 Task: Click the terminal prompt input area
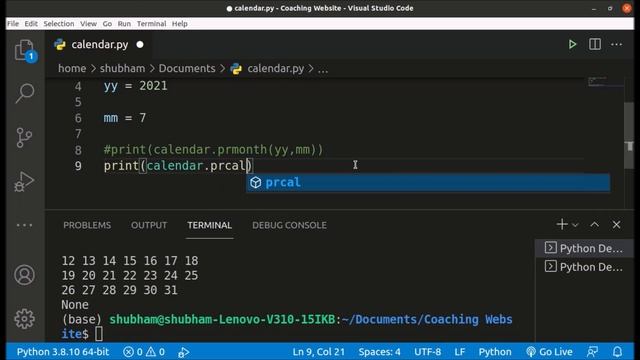click(x=99, y=334)
